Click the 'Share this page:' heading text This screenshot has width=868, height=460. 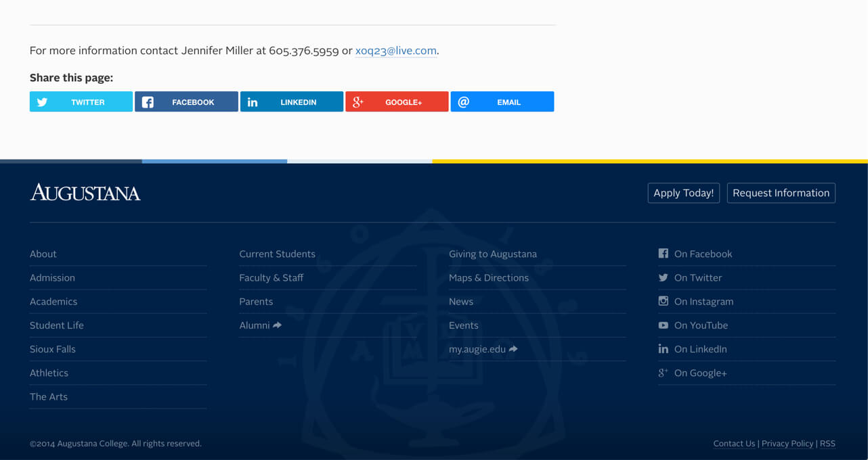72,78
